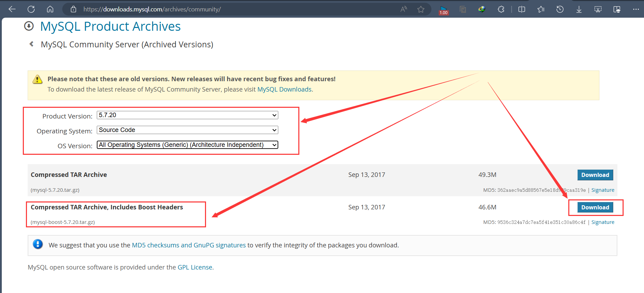Open the MySQL Product Archives heading link
The image size is (644, 293).
pyautogui.click(x=110, y=26)
